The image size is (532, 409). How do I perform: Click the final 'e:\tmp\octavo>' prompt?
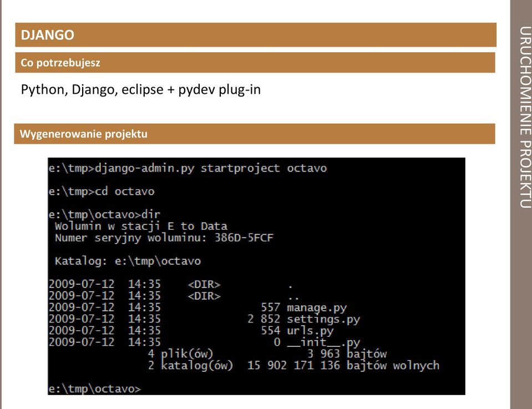pyautogui.click(x=94, y=388)
